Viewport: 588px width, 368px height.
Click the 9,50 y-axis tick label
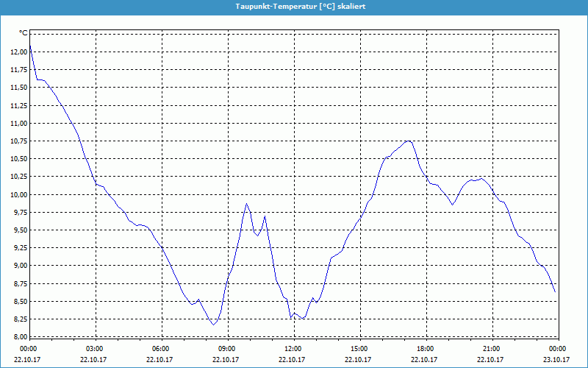pyautogui.click(x=18, y=230)
